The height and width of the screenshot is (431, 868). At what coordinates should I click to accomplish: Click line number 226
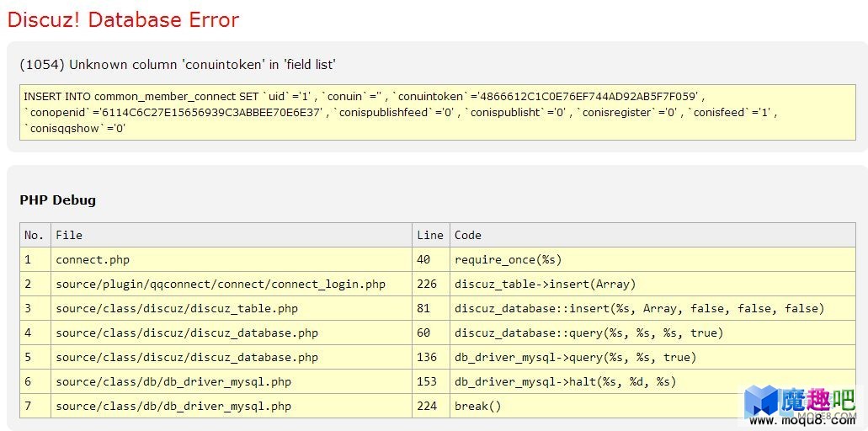tap(427, 284)
